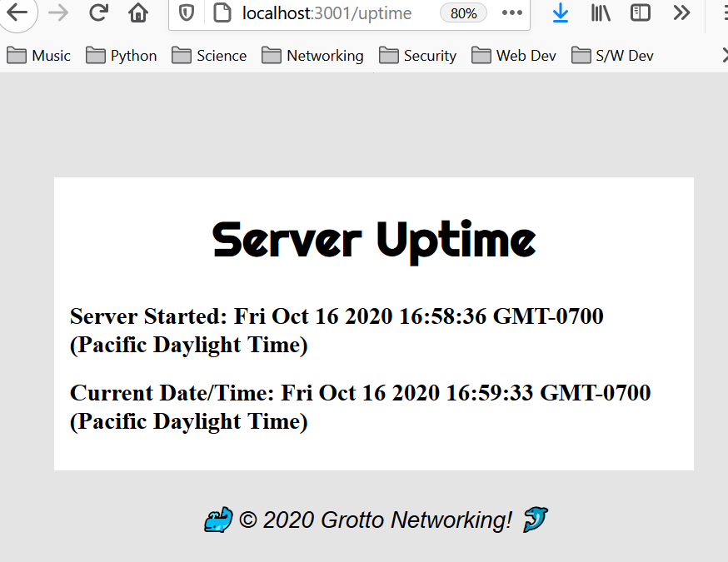Open the Science bookmarks folder
Viewport: 728px width, 562px height.
(209, 56)
